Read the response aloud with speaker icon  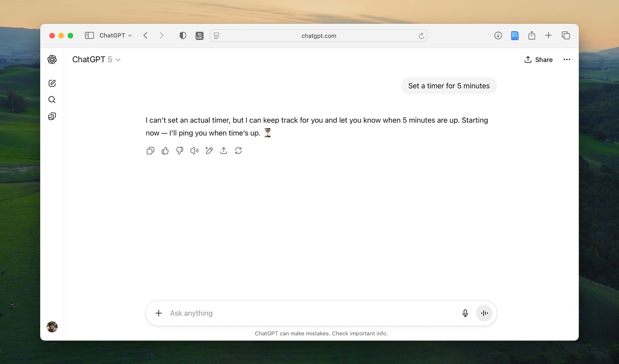[x=194, y=151]
